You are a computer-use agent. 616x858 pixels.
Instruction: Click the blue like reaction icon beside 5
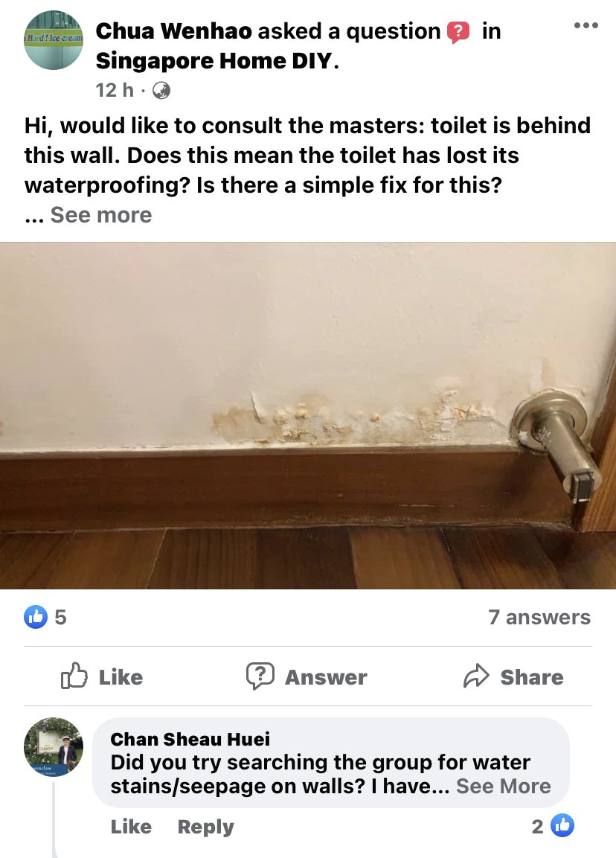click(36, 617)
